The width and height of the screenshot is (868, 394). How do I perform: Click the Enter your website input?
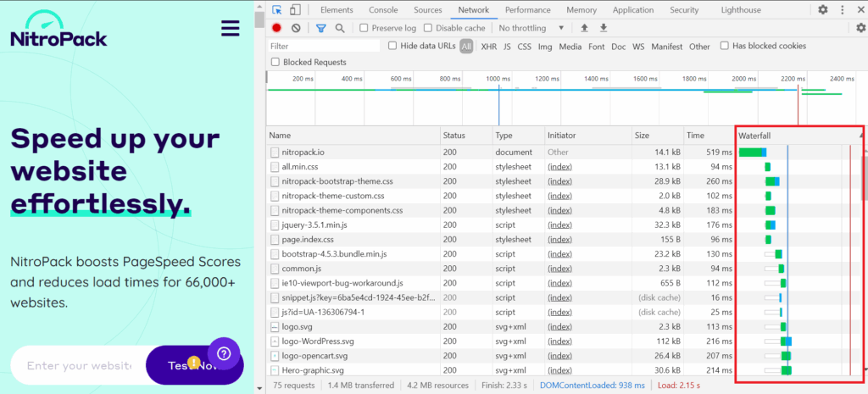(79, 365)
